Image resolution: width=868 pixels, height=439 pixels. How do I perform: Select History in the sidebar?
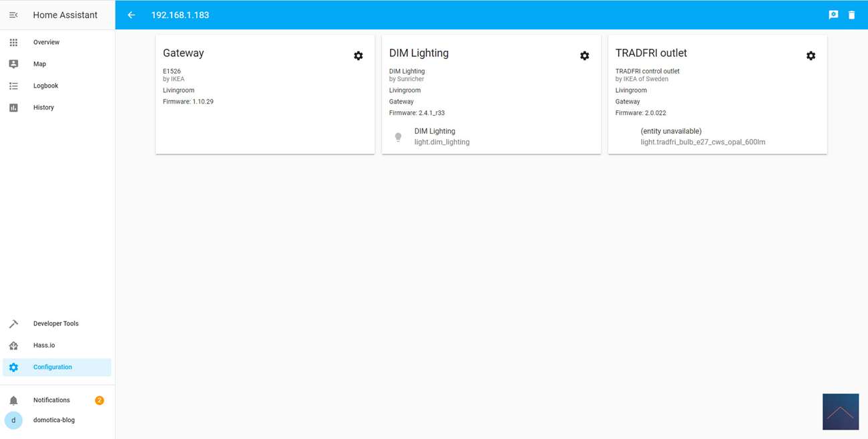pos(43,108)
